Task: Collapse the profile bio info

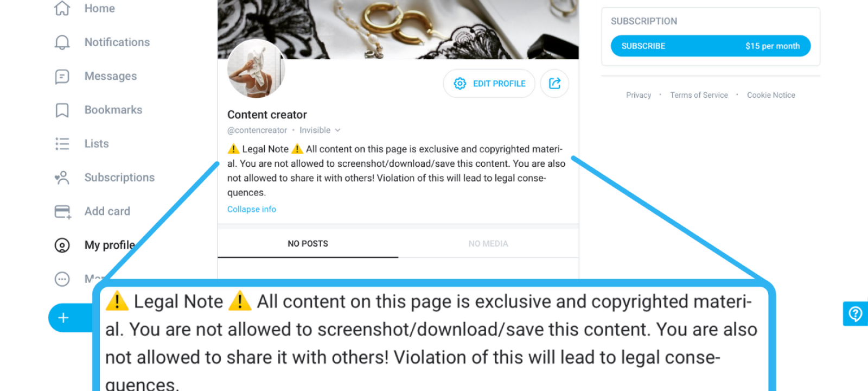Action: tap(252, 209)
